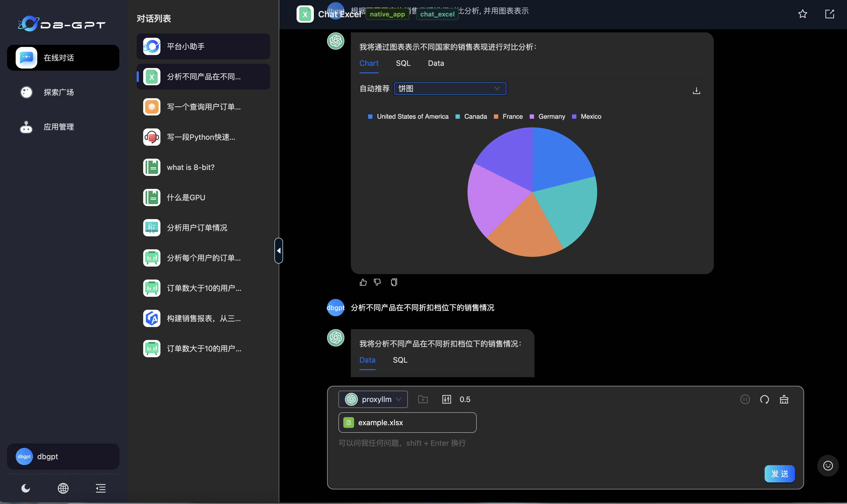Click the regenerate response icon

[764, 399]
